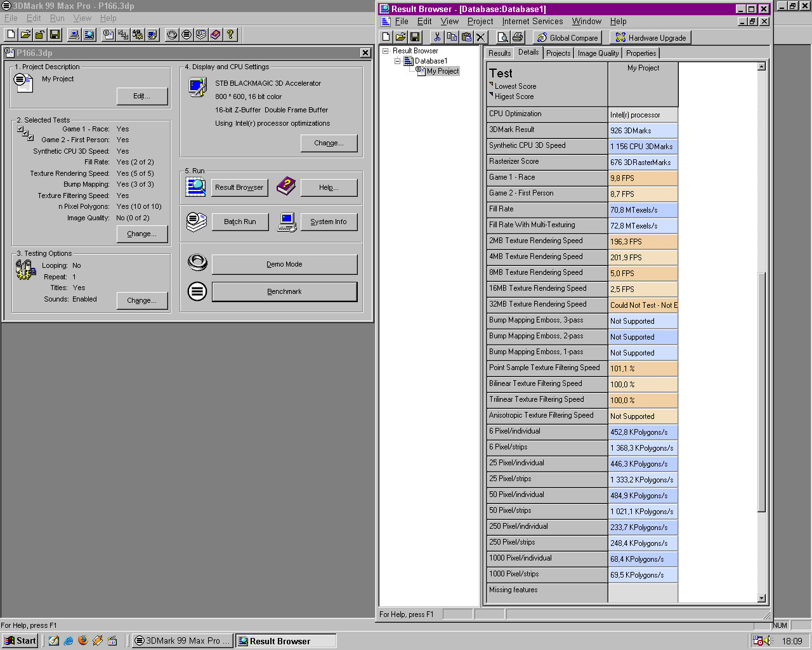Click the Batch Run button
The image size is (812, 650).
[x=240, y=222]
